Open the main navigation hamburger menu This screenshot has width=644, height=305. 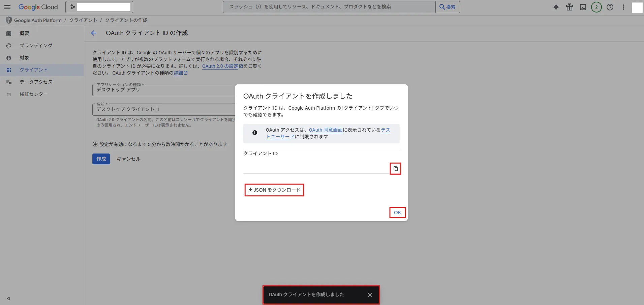coord(7,7)
